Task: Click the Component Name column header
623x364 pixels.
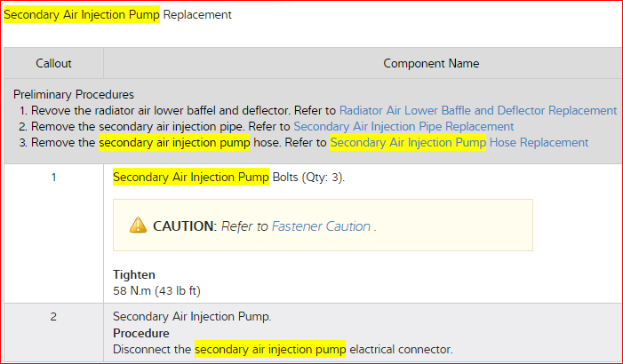Action: click(x=431, y=64)
